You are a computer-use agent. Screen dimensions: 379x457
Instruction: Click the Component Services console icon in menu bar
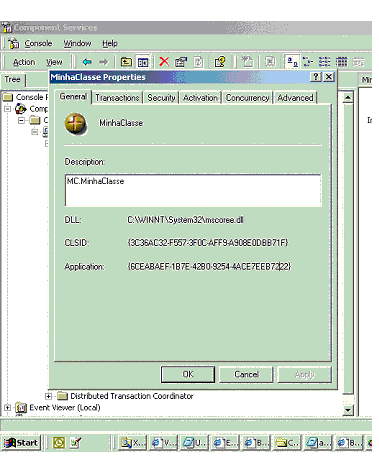(14, 43)
